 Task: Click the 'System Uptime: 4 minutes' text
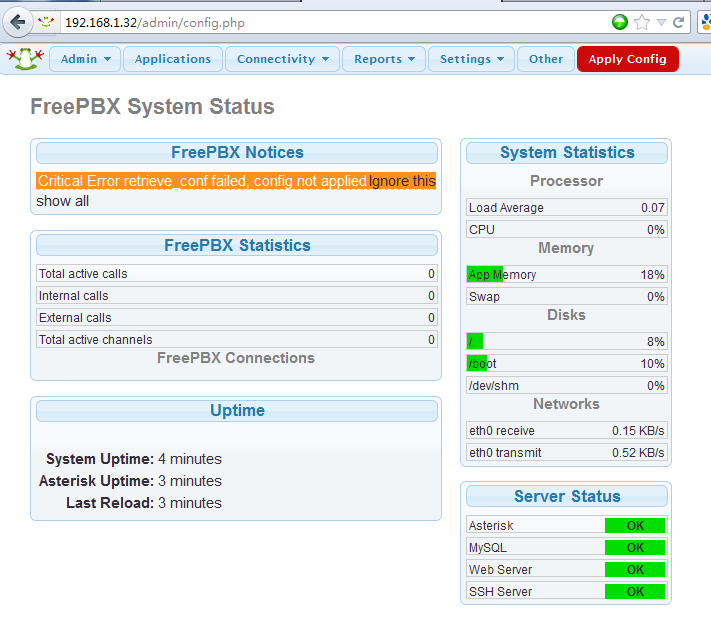coord(134,459)
